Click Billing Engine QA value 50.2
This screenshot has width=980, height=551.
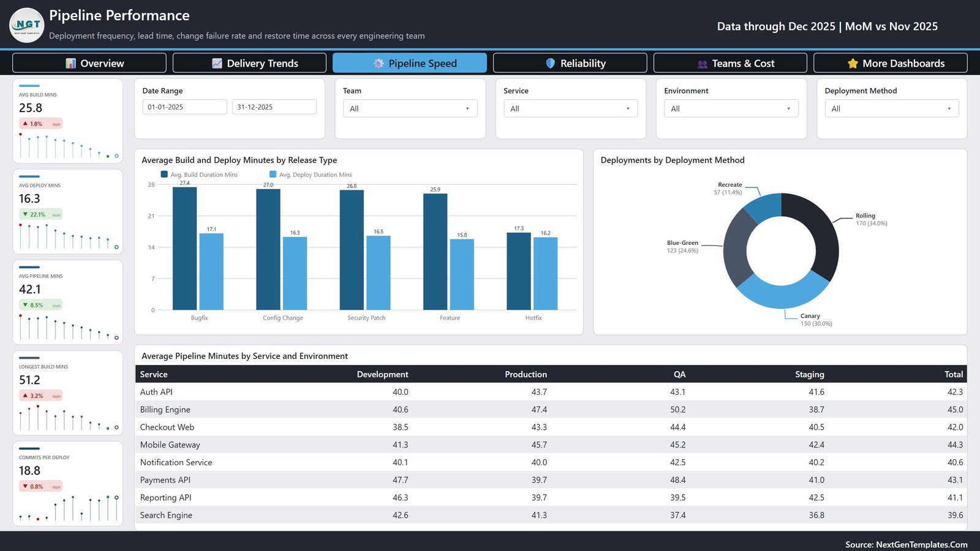click(x=677, y=410)
